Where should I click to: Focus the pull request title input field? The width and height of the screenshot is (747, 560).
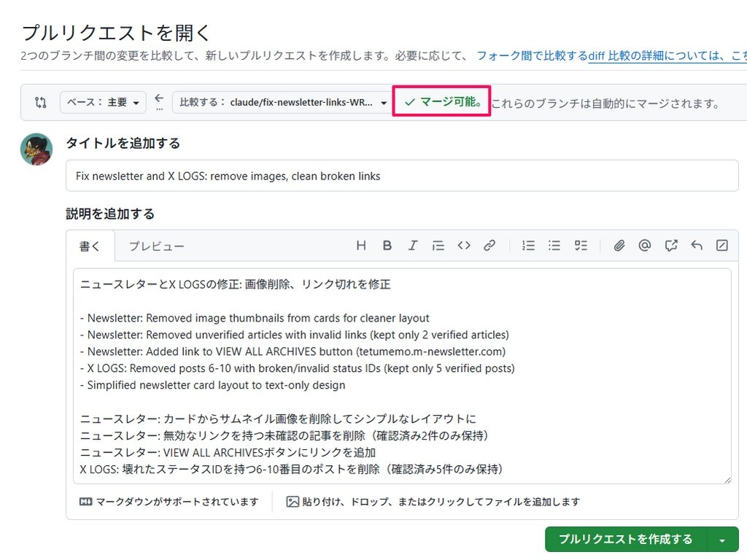point(402,176)
